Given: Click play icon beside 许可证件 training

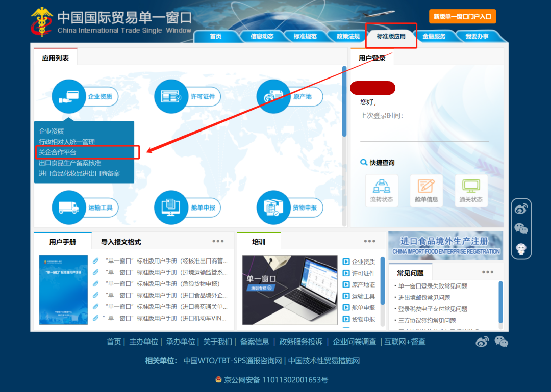Looking at the screenshot, I should (346, 273).
